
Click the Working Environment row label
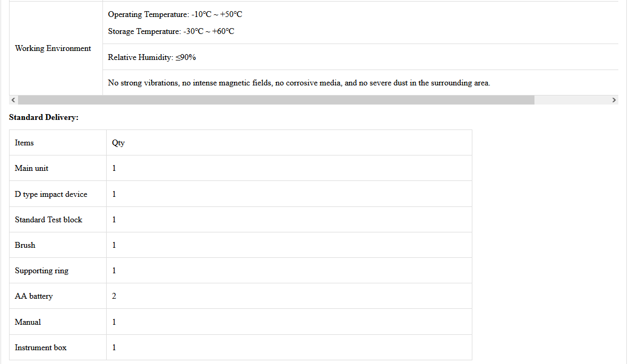(x=53, y=48)
